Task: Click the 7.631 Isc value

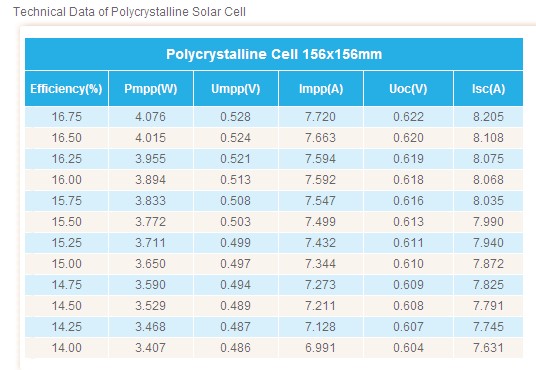Action: pos(488,348)
